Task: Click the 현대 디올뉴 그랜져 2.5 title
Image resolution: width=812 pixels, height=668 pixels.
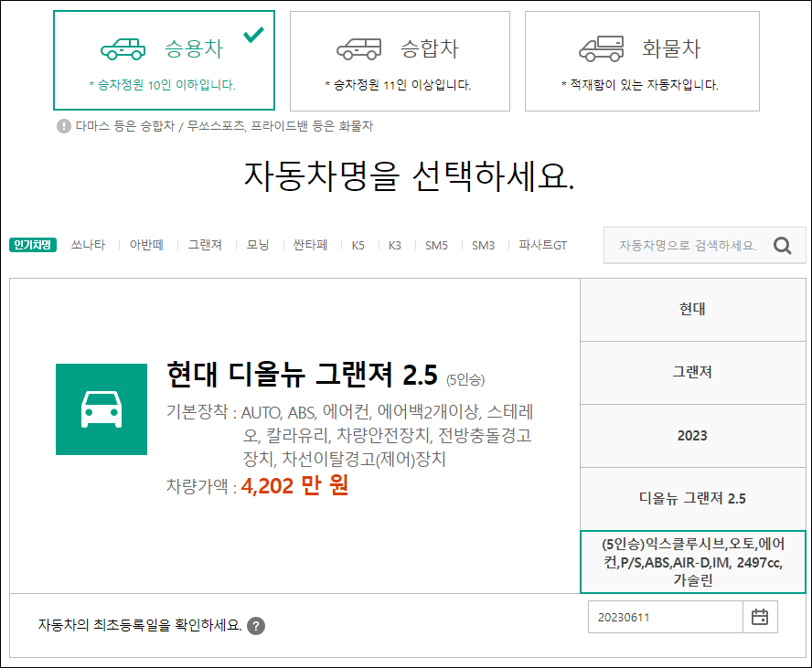Action: click(x=303, y=374)
